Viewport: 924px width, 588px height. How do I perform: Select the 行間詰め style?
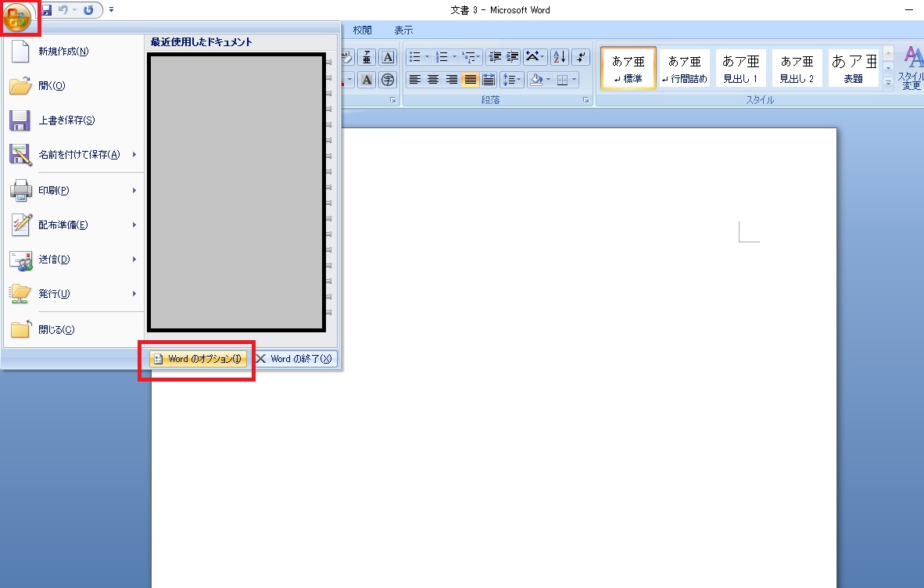pos(684,68)
